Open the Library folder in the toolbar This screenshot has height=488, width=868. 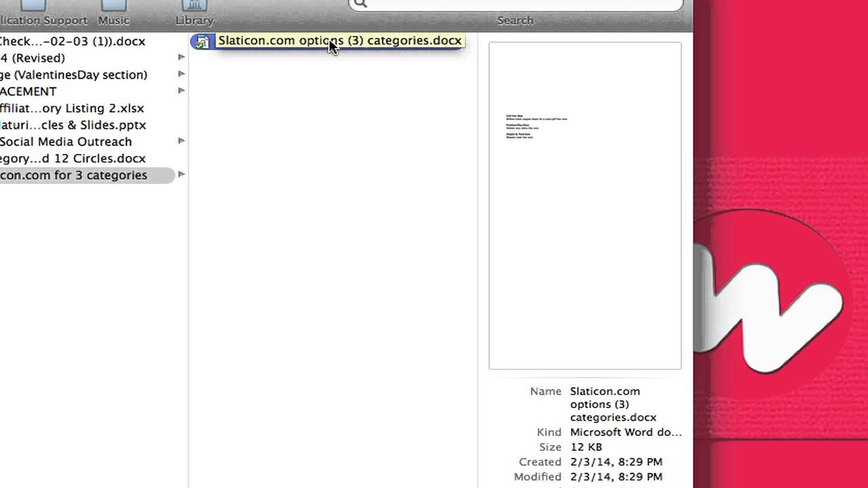(x=195, y=13)
